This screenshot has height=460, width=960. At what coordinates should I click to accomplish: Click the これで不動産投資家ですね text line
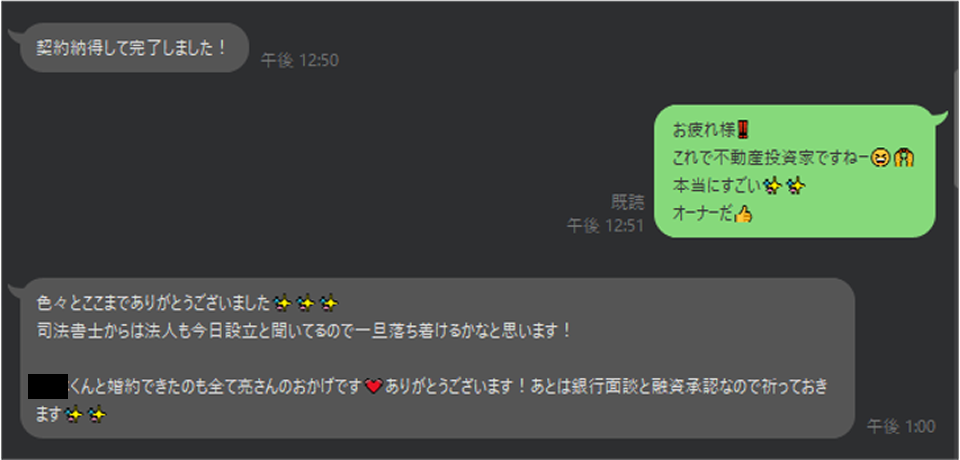click(770, 158)
